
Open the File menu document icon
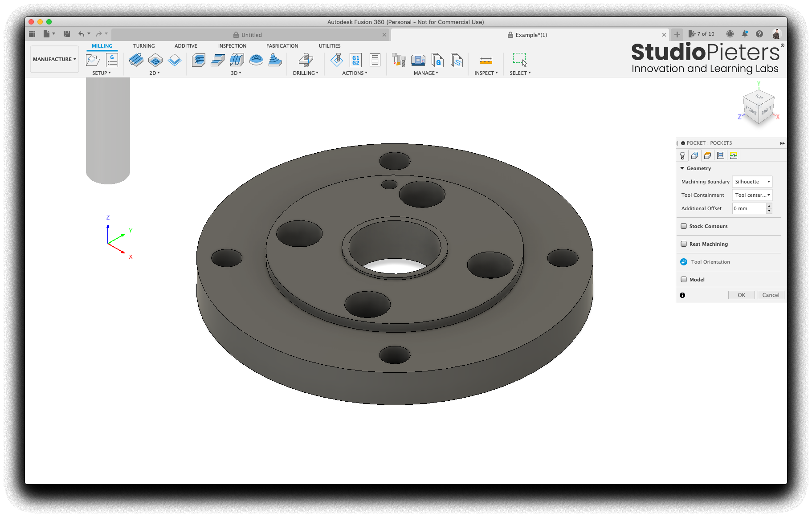click(46, 34)
